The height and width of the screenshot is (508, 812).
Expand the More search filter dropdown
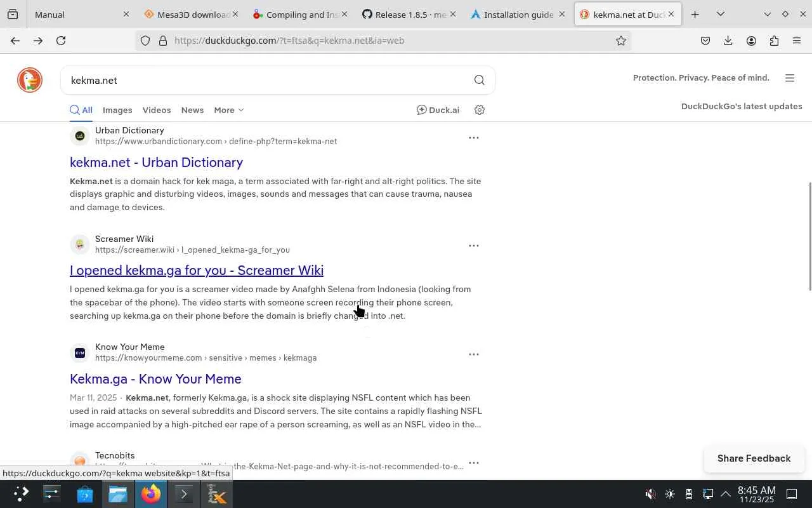click(229, 110)
